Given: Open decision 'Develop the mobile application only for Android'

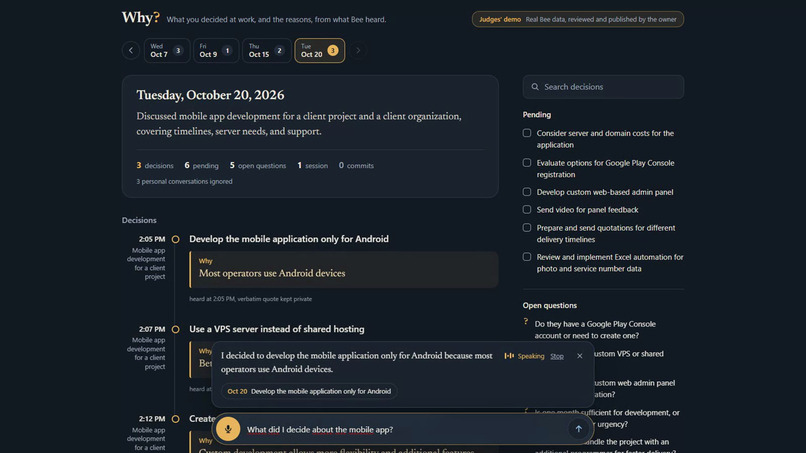Looking at the screenshot, I should pos(289,239).
